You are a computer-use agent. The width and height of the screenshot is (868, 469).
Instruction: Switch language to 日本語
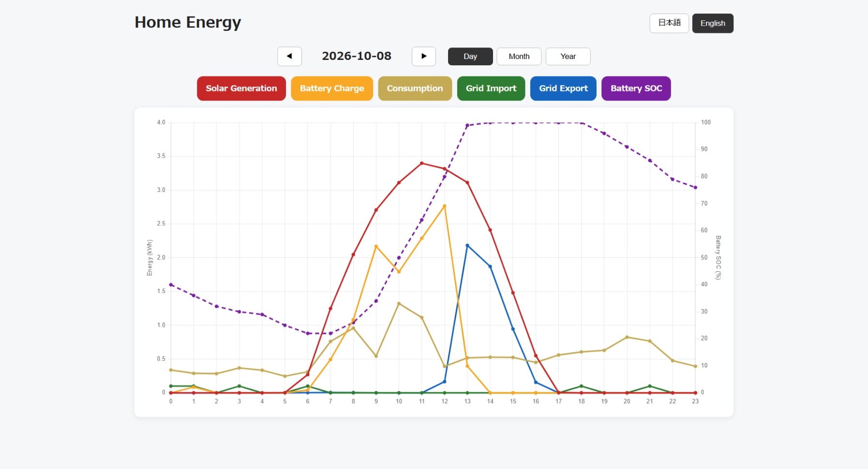point(669,23)
